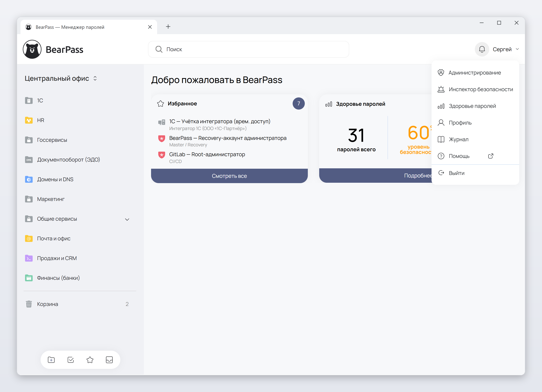Open the Помощь menu item
The height and width of the screenshot is (392, 542).
(475, 156)
